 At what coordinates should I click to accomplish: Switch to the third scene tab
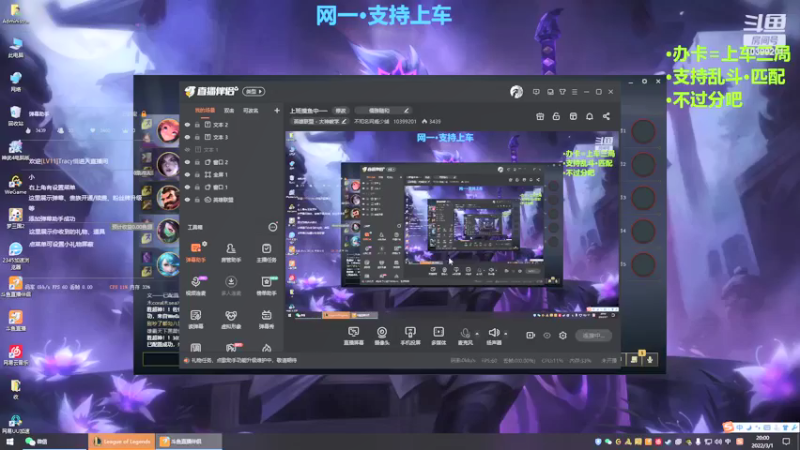pyautogui.click(x=251, y=110)
